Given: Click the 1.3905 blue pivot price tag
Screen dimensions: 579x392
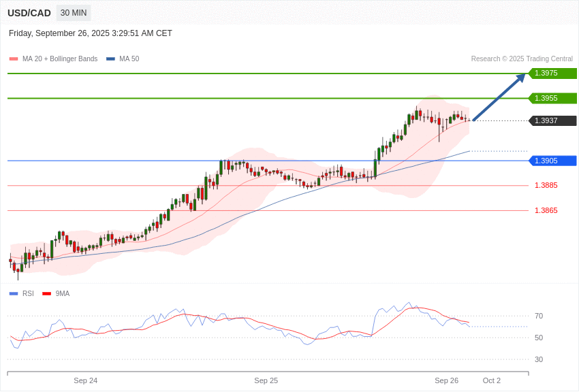Looking at the screenshot, I should click(x=552, y=161).
